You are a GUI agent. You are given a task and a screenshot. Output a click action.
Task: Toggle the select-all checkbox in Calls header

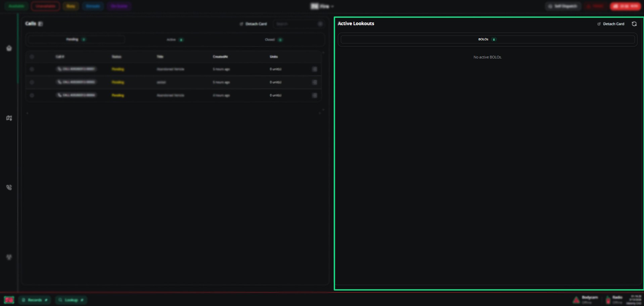point(32,57)
